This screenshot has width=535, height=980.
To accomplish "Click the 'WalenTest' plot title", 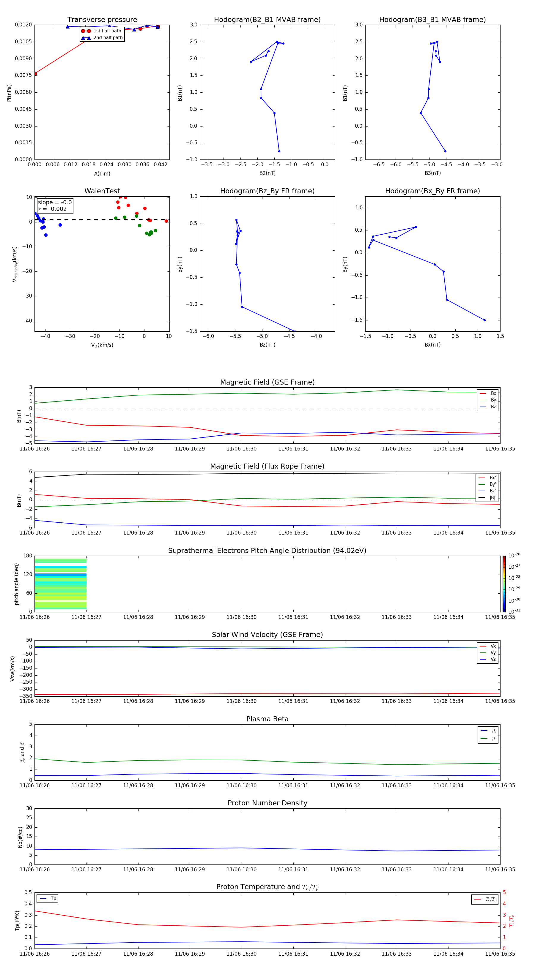I will point(102,191).
